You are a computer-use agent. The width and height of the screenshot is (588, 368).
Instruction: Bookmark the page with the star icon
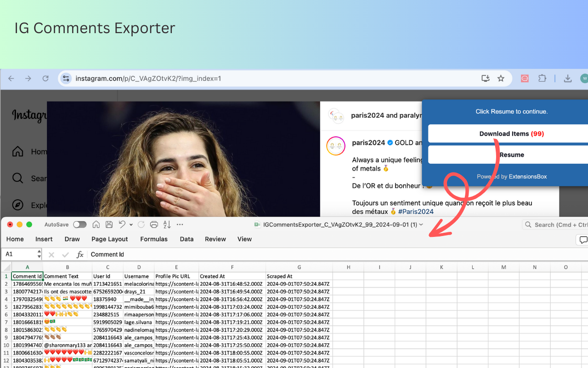coord(501,79)
